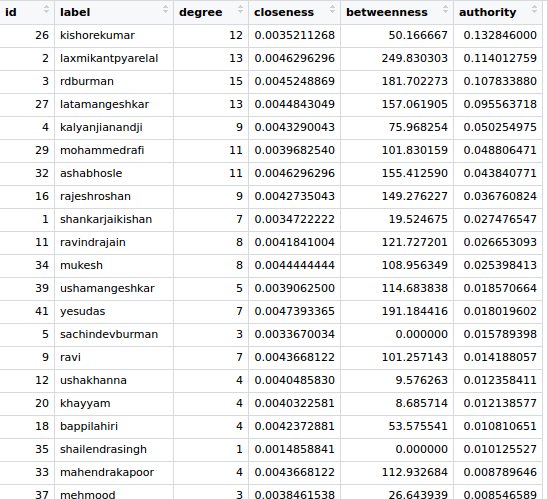Screen dimensions: 547x499
Task: Sort table by the id column arrows
Action: click(x=46, y=9)
